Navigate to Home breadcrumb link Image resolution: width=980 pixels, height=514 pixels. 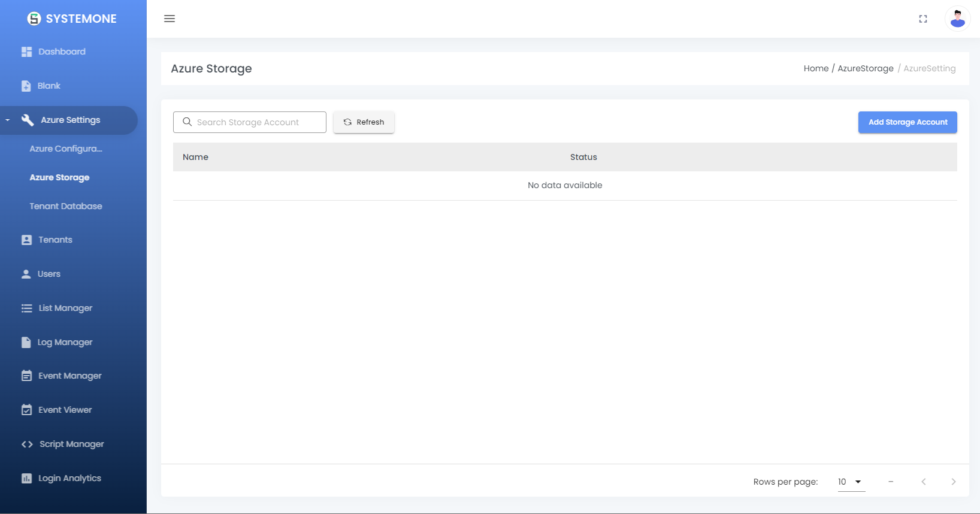point(816,68)
